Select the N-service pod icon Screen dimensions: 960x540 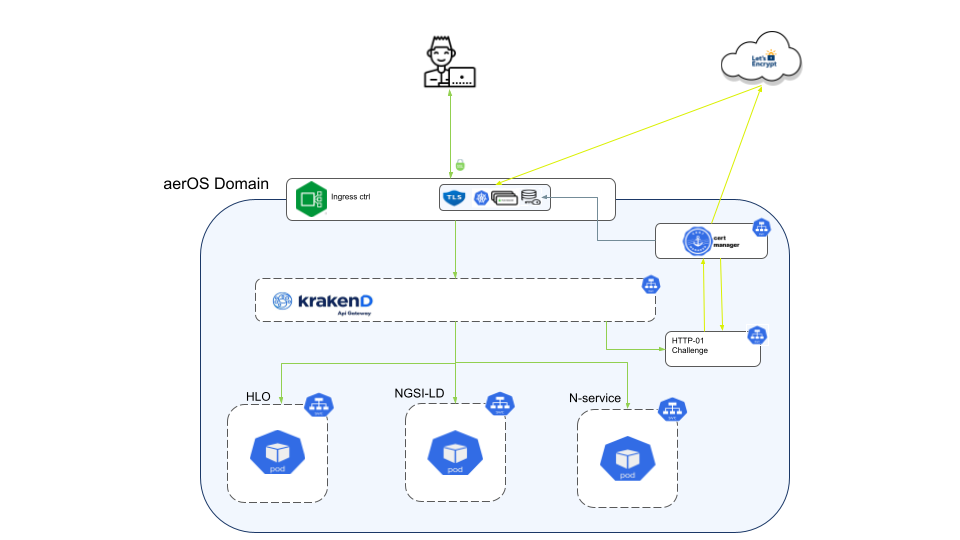coord(628,459)
